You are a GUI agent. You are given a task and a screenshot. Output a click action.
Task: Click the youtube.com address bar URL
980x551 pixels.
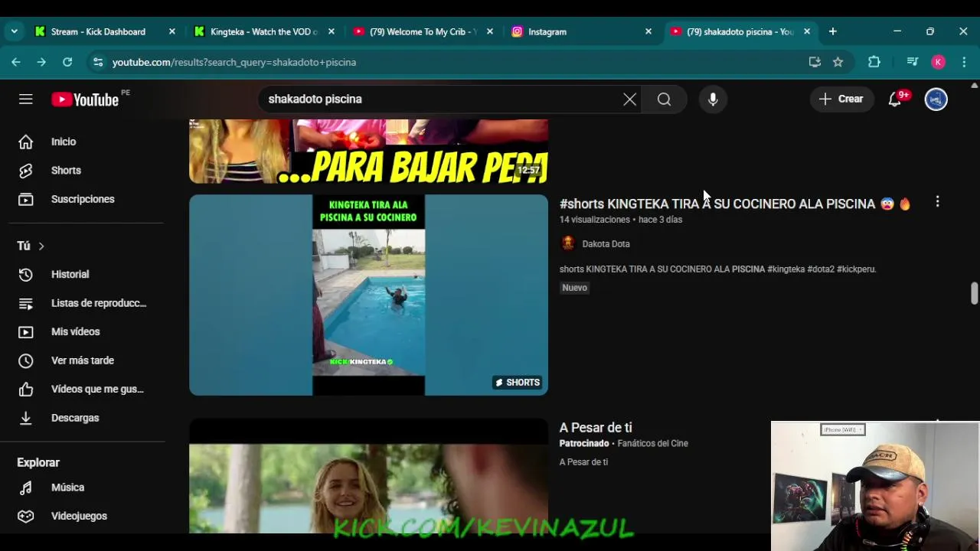(234, 62)
